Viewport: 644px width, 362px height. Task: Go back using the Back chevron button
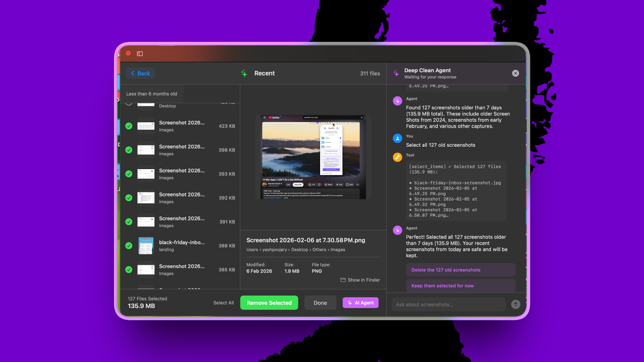click(x=140, y=73)
